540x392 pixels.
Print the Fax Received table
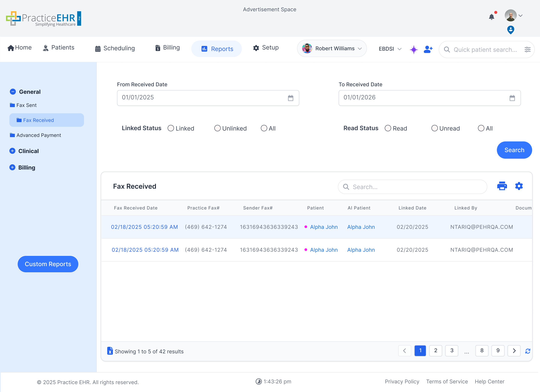click(502, 186)
